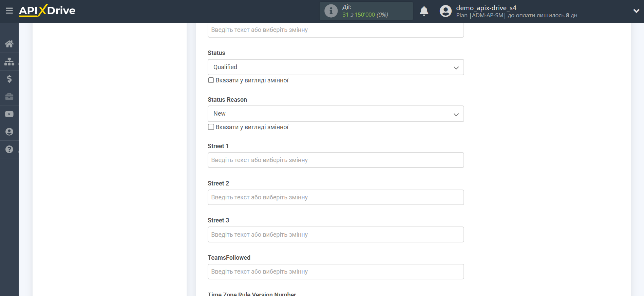Viewport: 644px width, 296px height.
Task: Tick the variable checkbox under Status Reason
Action: pos(211,127)
